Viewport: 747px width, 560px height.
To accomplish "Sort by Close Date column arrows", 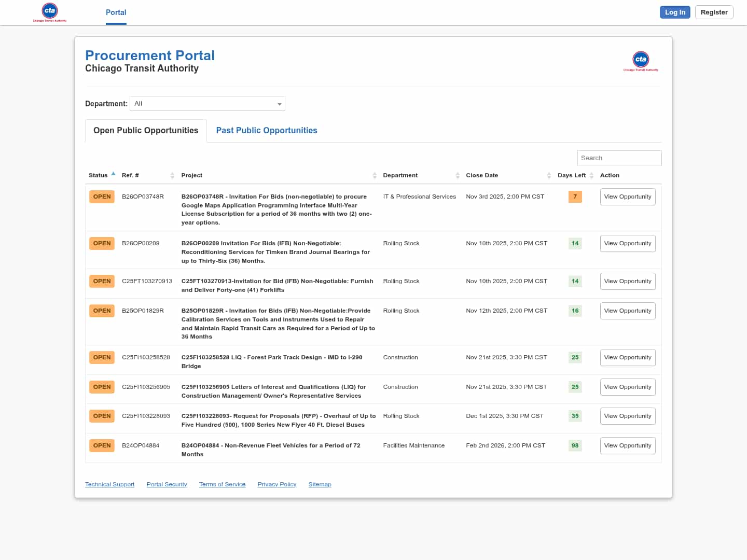I will tap(549, 176).
